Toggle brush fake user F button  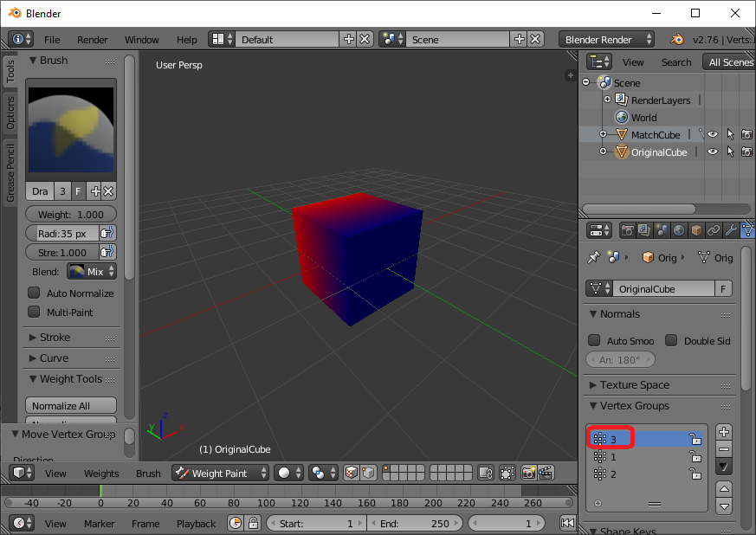78,191
